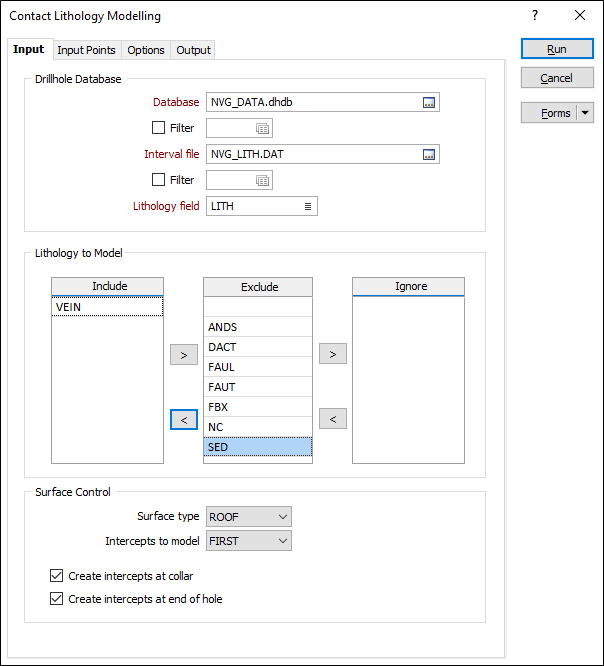This screenshot has width=604, height=666.
Task: Open the Lithology field list icon
Action: click(x=308, y=206)
